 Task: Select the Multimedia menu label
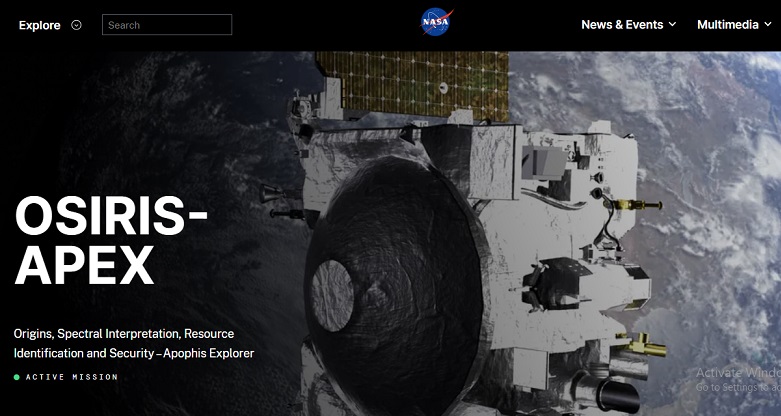[727, 25]
